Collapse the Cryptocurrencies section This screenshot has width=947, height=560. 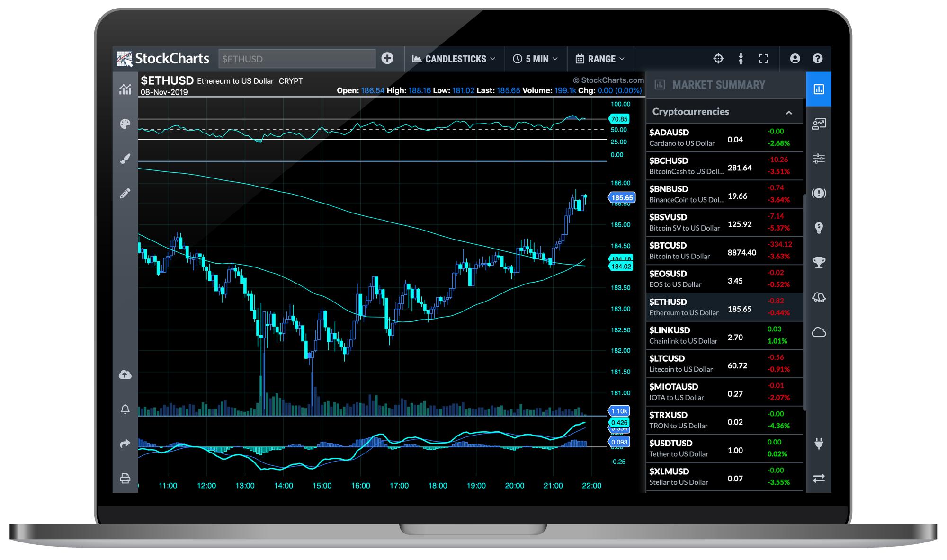point(789,113)
